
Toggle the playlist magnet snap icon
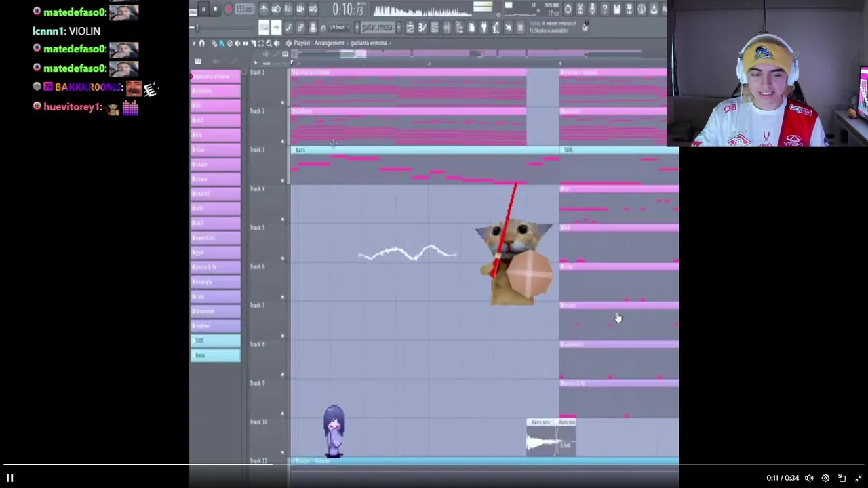coord(202,43)
